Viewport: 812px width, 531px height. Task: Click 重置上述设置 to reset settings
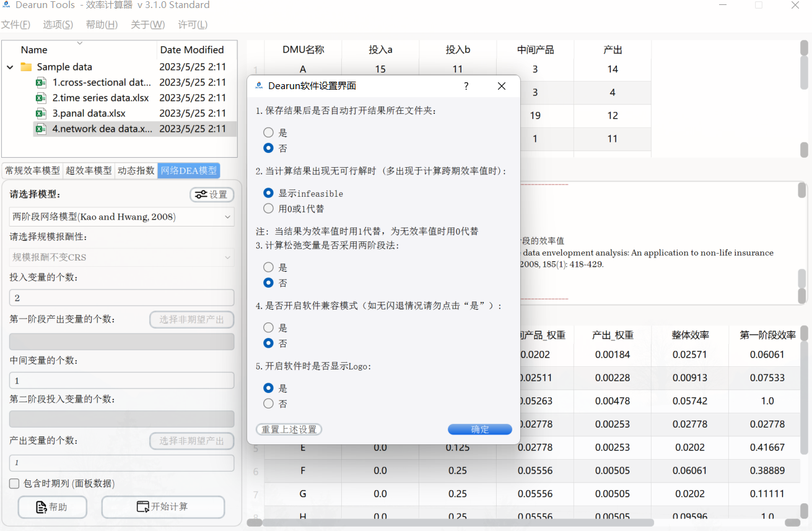click(289, 429)
